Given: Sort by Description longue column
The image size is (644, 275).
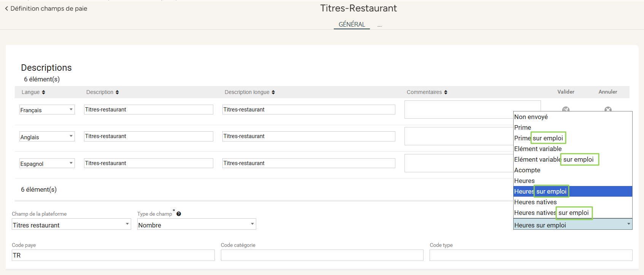Looking at the screenshot, I should 273,92.
